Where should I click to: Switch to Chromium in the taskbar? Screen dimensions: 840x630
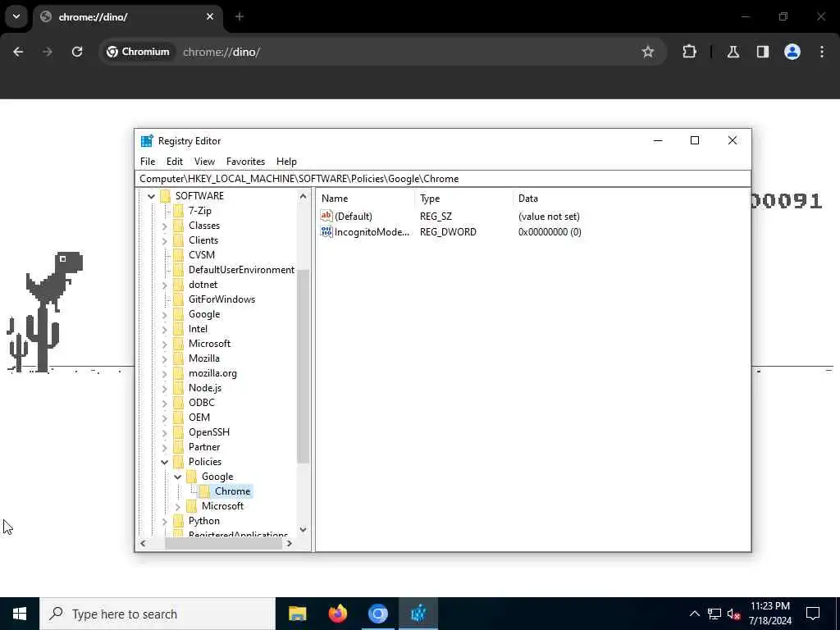point(377,614)
